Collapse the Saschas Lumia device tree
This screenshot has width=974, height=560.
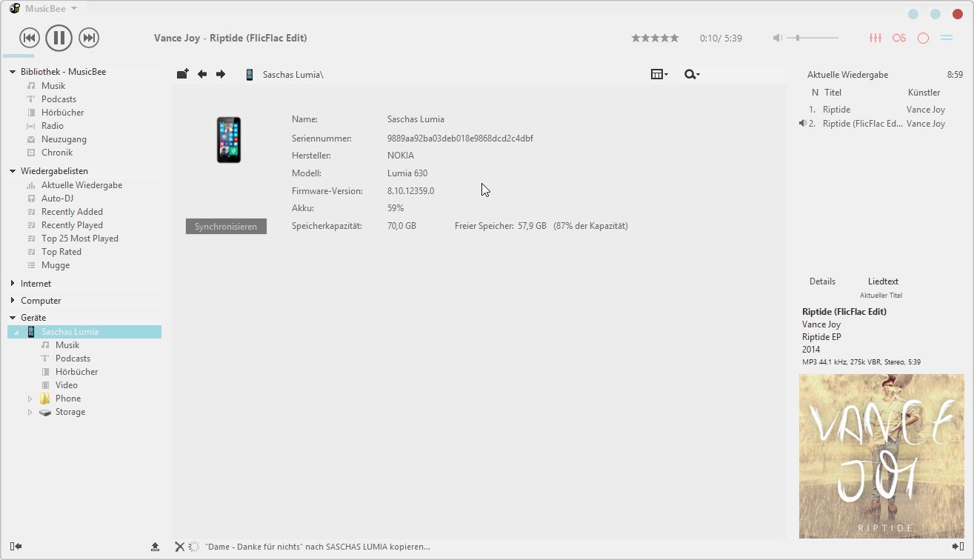(17, 332)
